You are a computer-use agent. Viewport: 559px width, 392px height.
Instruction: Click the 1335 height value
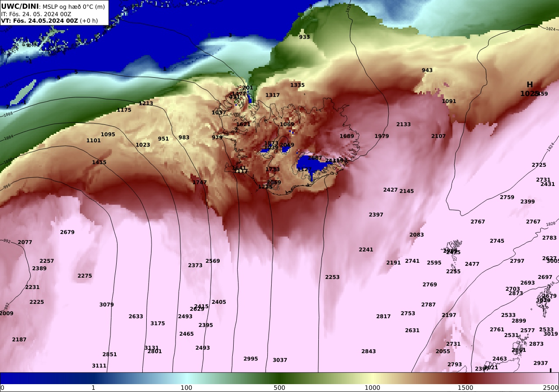coord(297,85)
